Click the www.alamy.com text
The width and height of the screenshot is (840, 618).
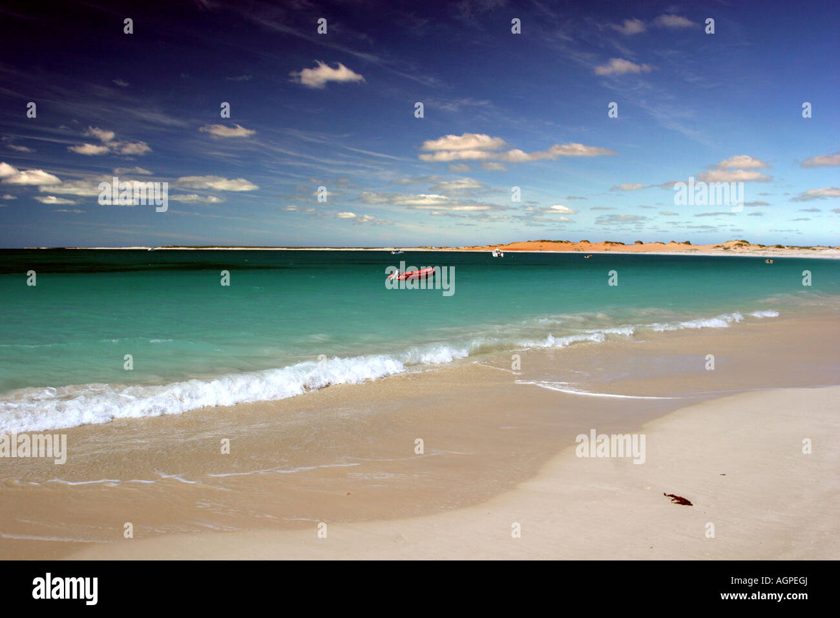(x=765, y=596)
